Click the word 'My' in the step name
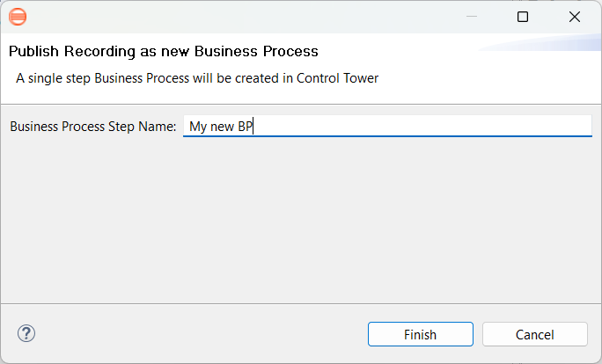This screenshot has height=364, width=602. click(x=198, y=127)
